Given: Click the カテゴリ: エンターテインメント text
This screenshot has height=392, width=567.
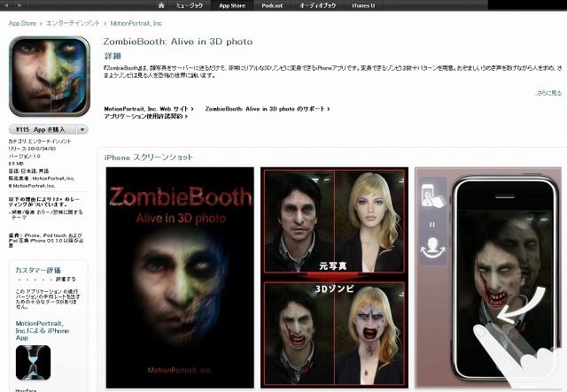Looking at the screenshot, I should coord(40,142).
